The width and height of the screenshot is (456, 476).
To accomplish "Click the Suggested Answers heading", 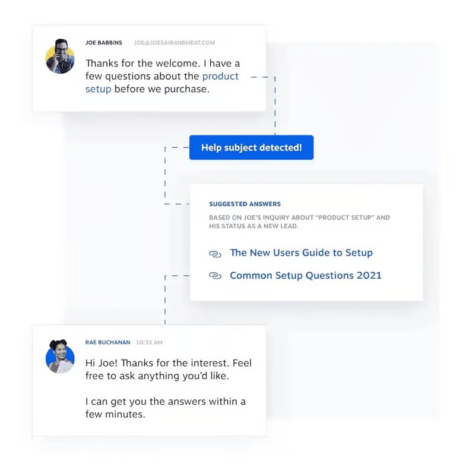I will pyautogui.click(x=245, y=204).
